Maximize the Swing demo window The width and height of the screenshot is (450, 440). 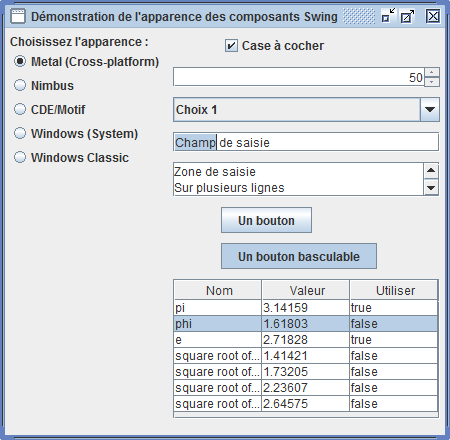point(407,16)
